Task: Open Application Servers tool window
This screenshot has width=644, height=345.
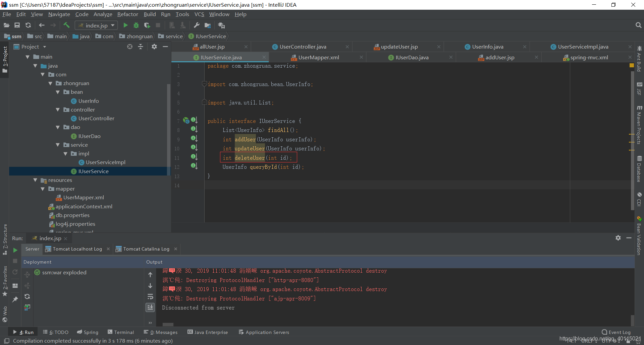Action: pos(264,332)
